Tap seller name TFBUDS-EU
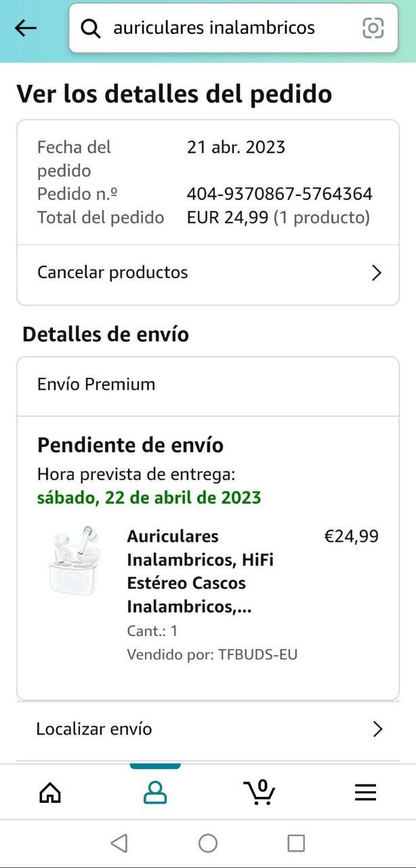The height and width of the screenshot is (868, 416). (257, 654)
